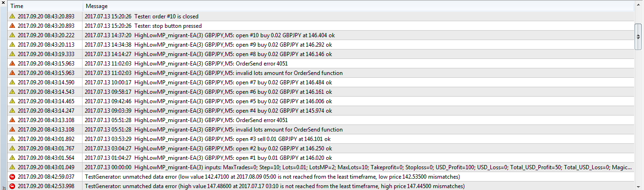Close the journal panel with the X button
The height and width of the screenshot is (190, 644).
pos(3,3)
